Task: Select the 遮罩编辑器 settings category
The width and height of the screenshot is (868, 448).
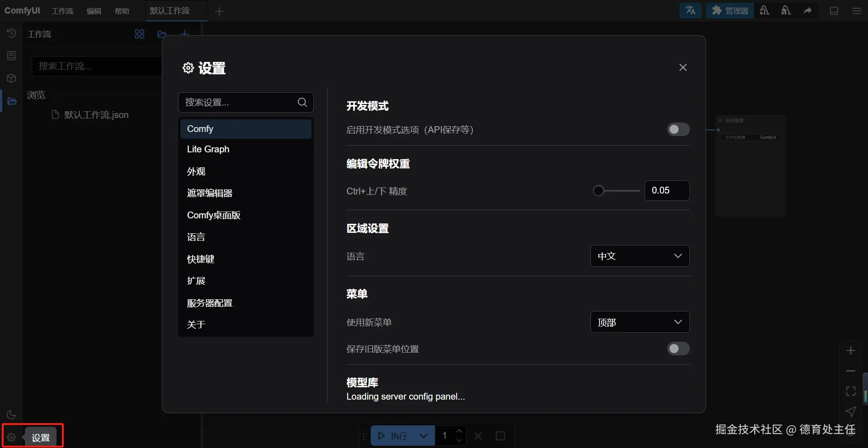Action: (246, 193)
